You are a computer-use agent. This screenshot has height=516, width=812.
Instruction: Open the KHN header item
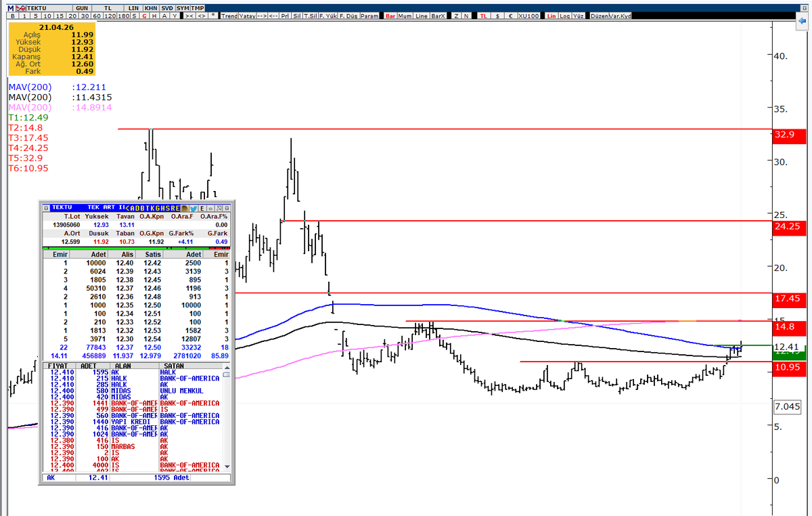click(150, 7)
